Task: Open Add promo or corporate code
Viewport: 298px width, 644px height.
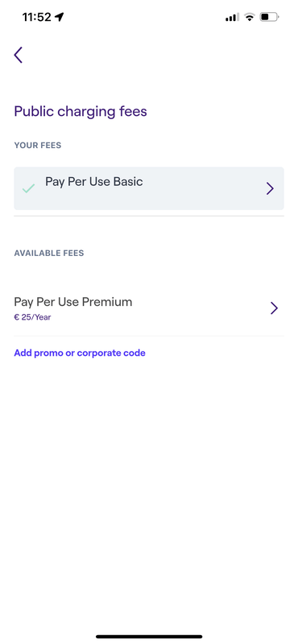Action: coord(80,353)
